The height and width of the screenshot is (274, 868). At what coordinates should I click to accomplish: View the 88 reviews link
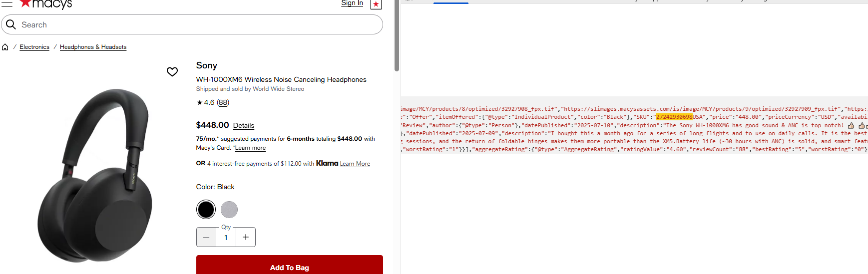(x=223, y=102)
